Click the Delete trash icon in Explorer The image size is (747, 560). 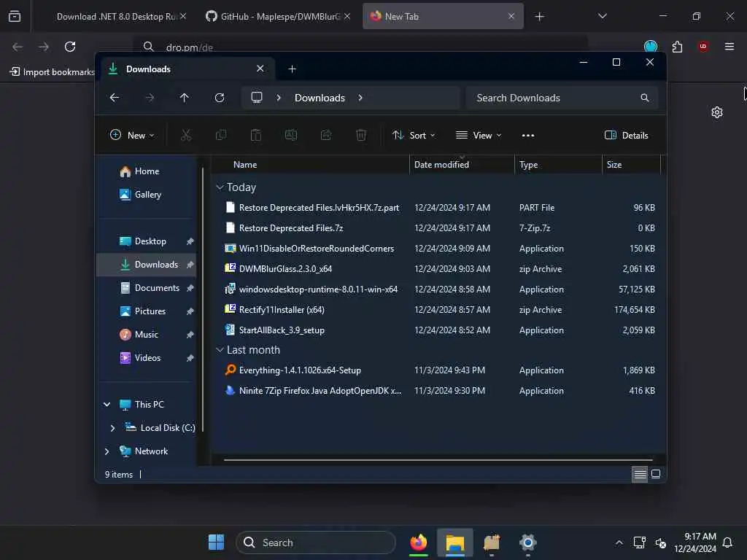click(361, 135)
